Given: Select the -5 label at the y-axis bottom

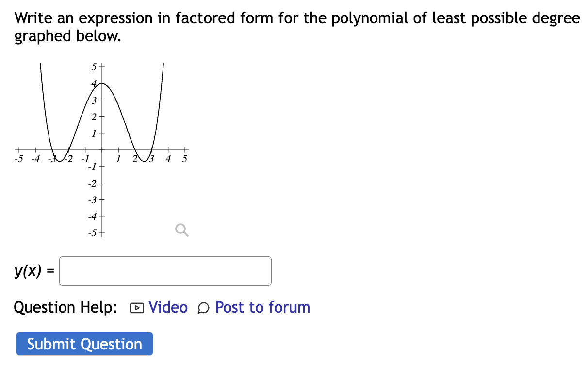Looking at the screenshot, I should tap(92, 233).
